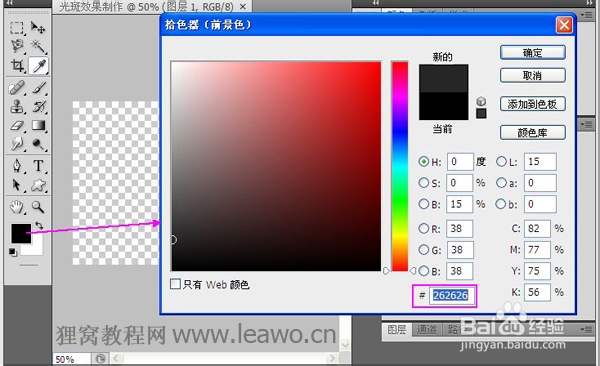Select the Lab a radio button
Screen dimensions: 600x366
click(501, 183)
